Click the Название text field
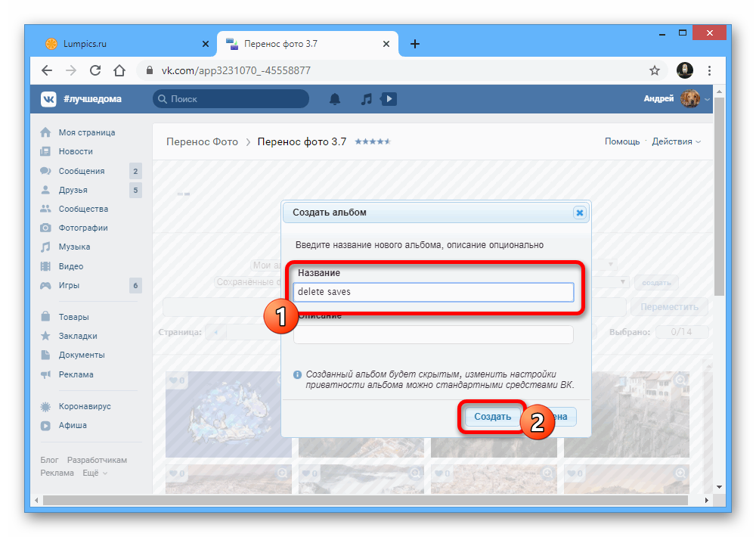The image size is (756, 537). tap(433, 292)
